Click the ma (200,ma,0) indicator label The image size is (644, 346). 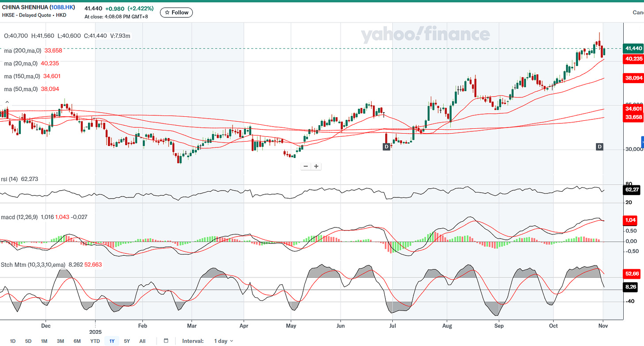pyautogui.click(x=22, y=50)
